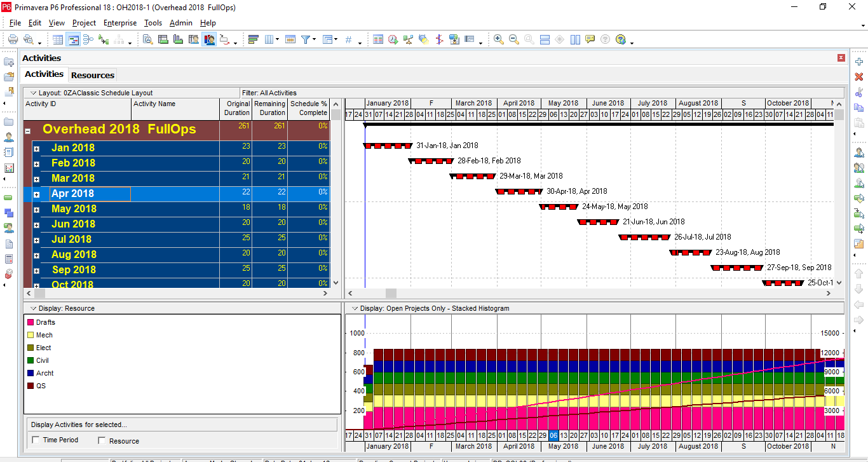Expand the Mar 2018 group
The width and height of the screenshot is (868, 462).
[x=36, y=179]
